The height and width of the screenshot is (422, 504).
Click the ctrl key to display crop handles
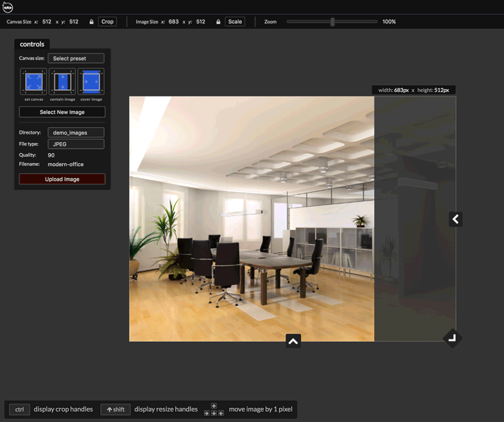click(x=19, y=409)
